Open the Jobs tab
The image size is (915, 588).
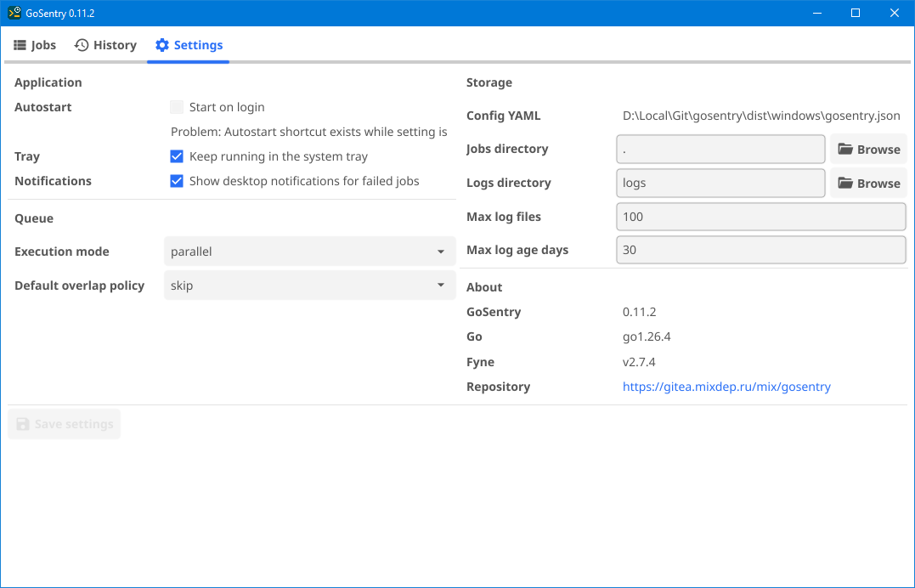pyautogui.click(x=35, y=45)
